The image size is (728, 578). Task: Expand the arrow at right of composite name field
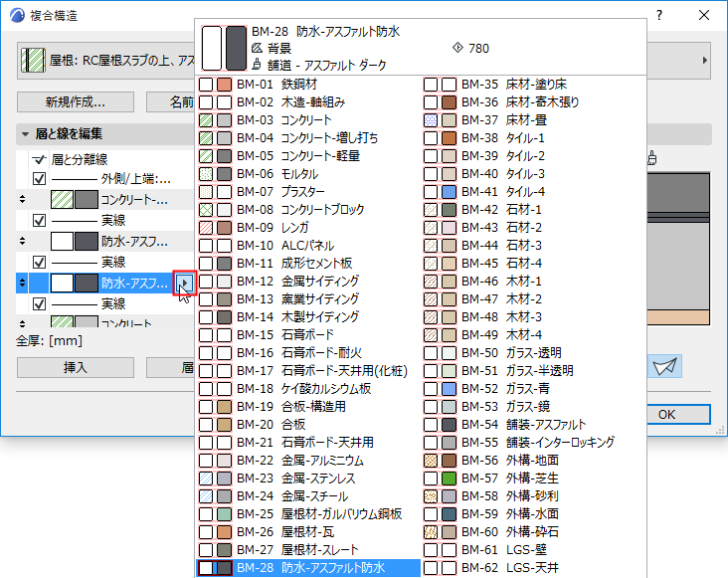705,61
